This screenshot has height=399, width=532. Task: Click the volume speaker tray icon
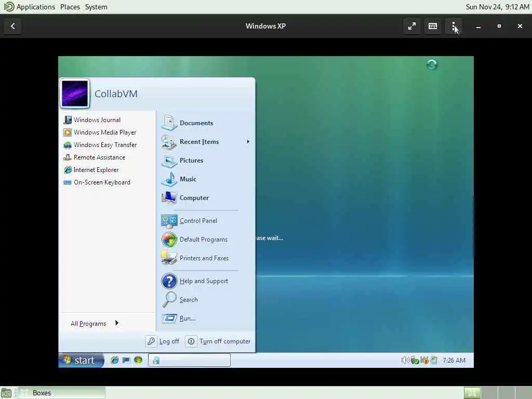click(x=405, y=360)
